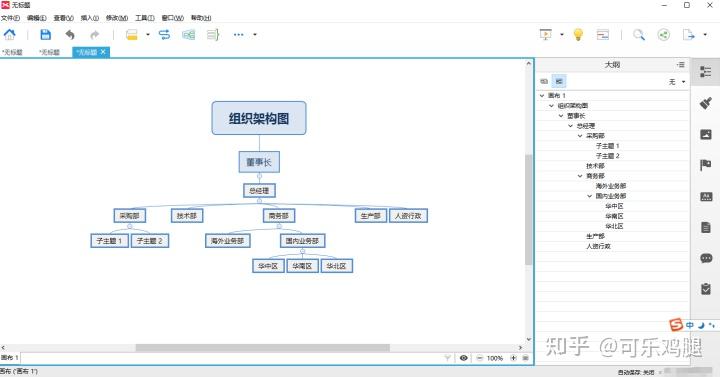This screenshot has width=720, height=377.
Task: Click the fit-map icon next to zoom in
Action: tap(526, 358)
